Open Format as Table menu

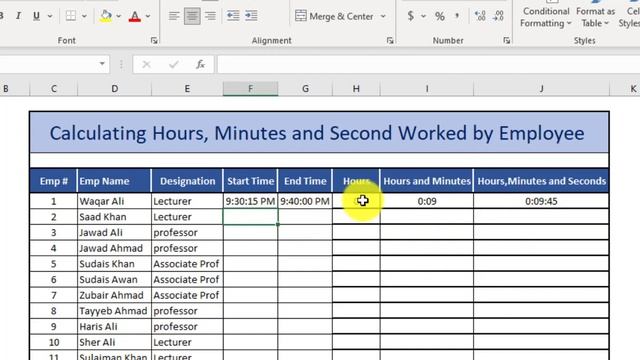pyautogui.click(x=596, y=17)
